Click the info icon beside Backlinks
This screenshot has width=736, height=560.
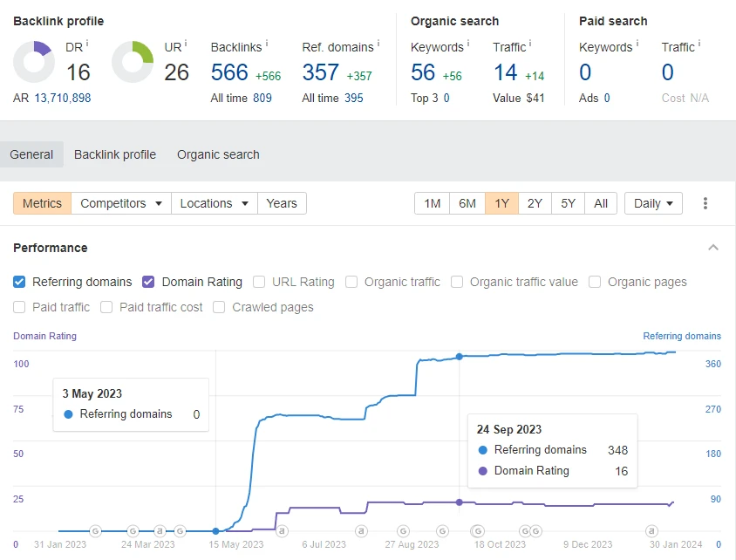pos(267,44)
